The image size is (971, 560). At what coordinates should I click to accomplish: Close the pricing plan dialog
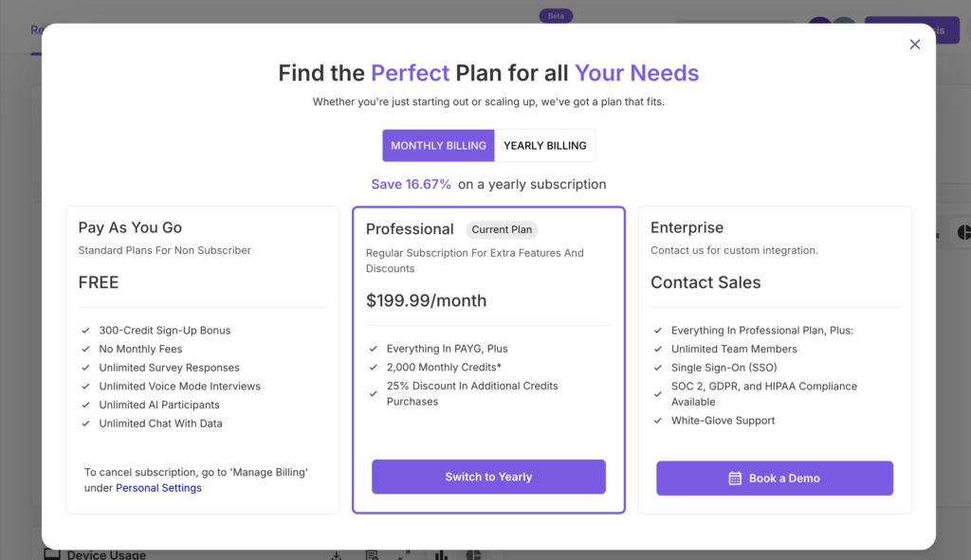(x=915, y=45)
